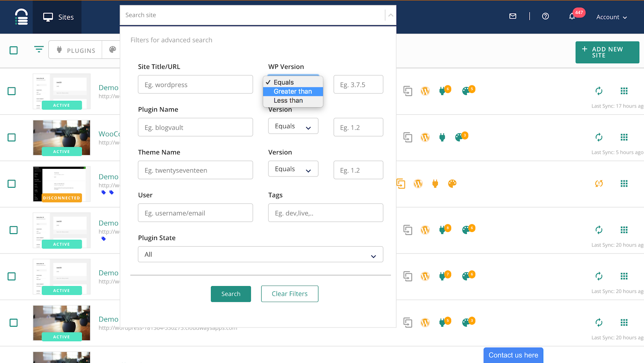Check the disconnected Demo site checkbox
644x363 pixels.
point(12,184)
